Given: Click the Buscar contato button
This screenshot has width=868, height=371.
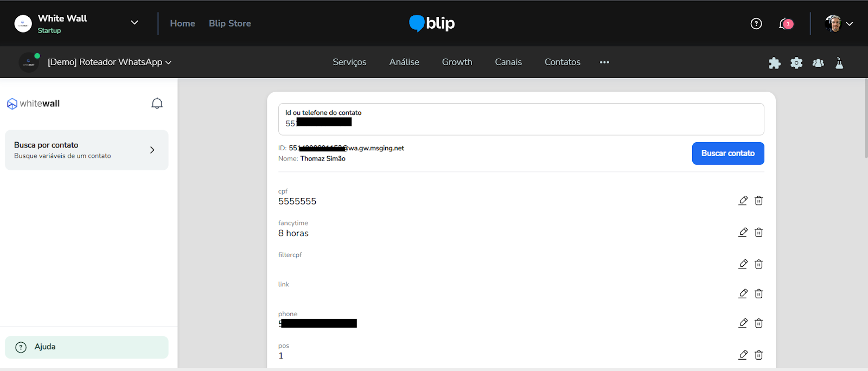Looking at the screenshot, I should coord(727,153).
